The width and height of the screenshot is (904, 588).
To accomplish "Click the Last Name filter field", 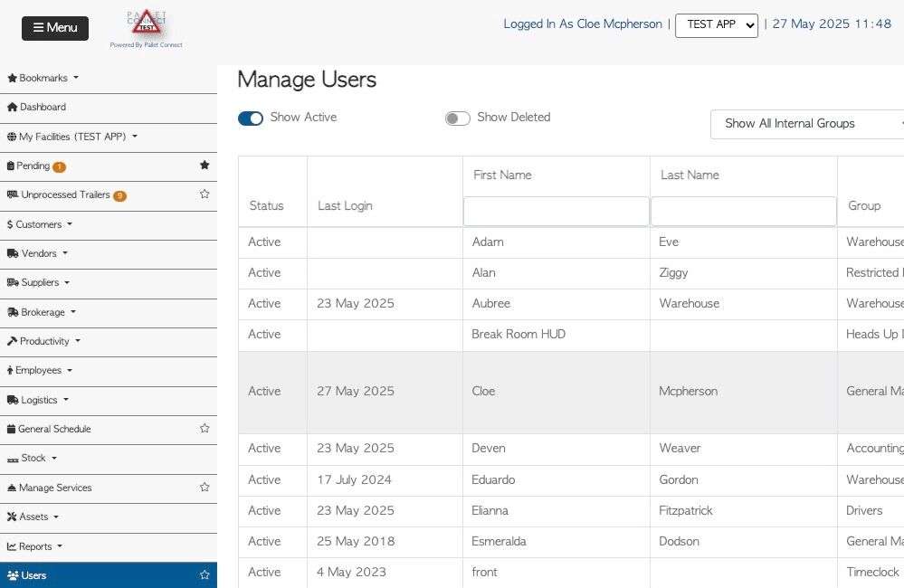I will 744,211.
